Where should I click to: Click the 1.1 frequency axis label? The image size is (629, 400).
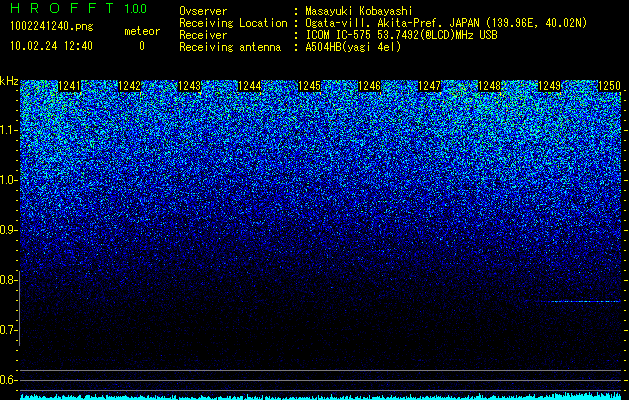pyautogui.click(x=9, y=131)
